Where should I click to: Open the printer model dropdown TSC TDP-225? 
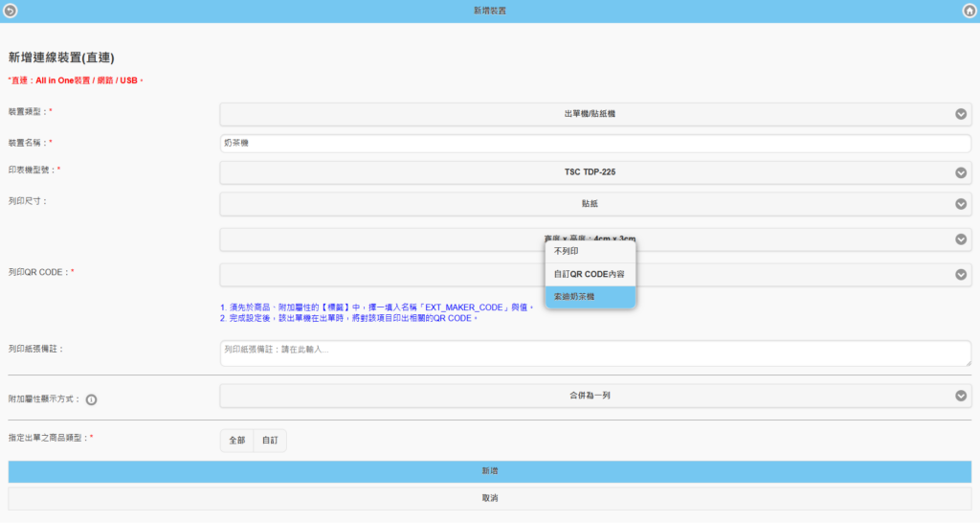point(595,172)
